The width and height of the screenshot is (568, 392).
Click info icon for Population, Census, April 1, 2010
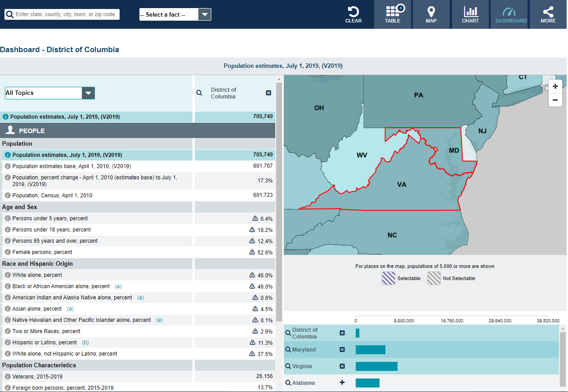8,196
